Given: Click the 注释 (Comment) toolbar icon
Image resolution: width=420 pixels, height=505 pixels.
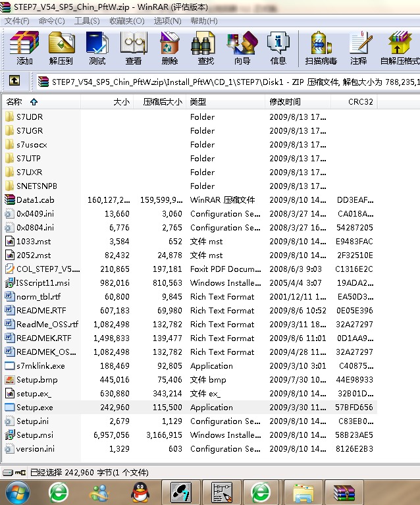Looking at the screenshot, I should coord(359,48).
